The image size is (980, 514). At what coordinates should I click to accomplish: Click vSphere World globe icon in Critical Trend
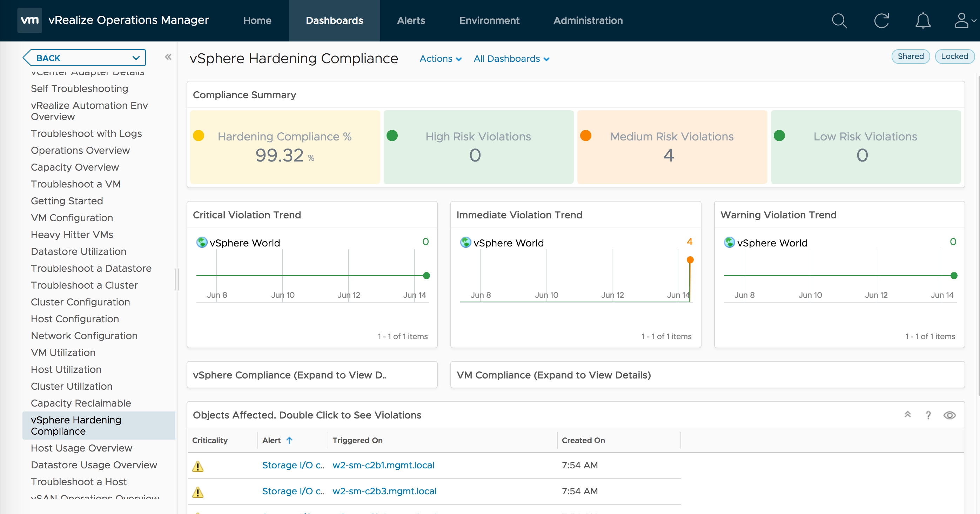tap(202, 242)
